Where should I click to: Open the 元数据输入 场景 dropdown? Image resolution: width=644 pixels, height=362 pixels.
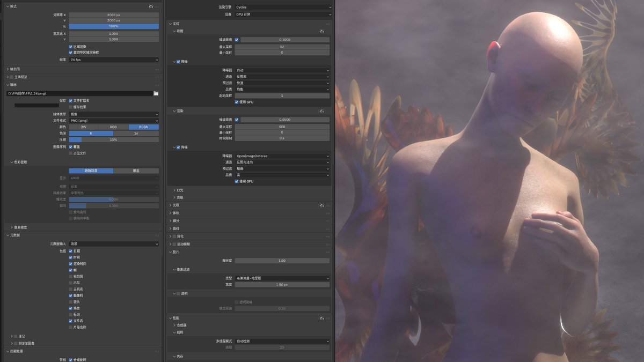[114, 243]
